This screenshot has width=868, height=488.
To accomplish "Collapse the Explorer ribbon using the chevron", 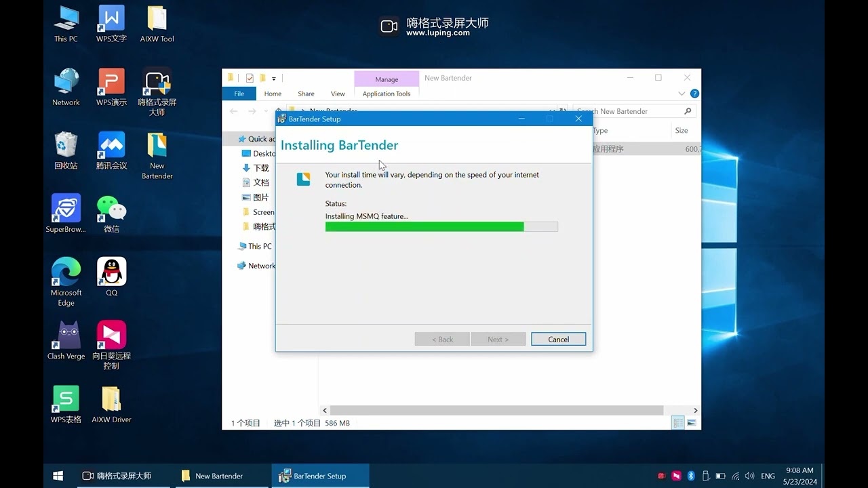I will 682,94.
